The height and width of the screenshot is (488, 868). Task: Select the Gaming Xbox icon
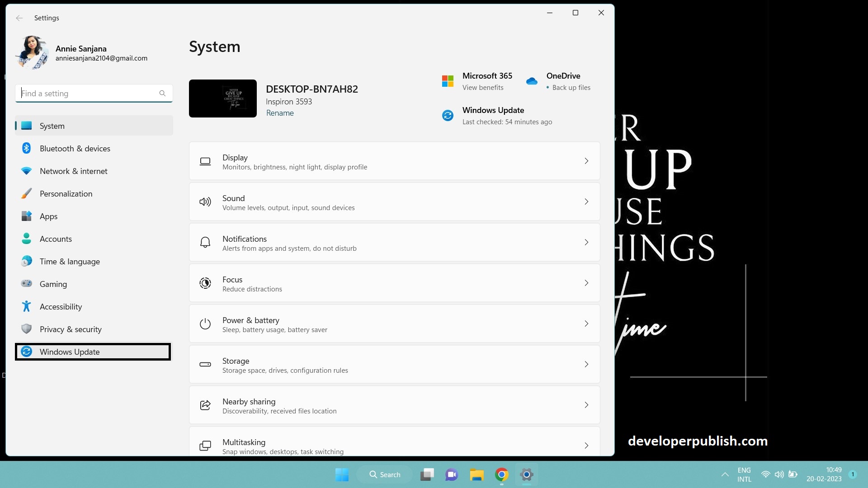click(x=27, y=284)
